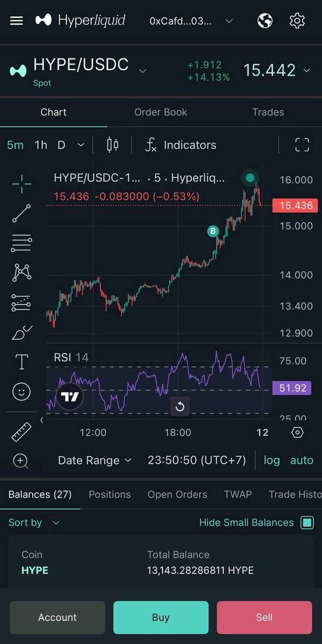Click the HYPE/USDC chart symbol legend
Image resolution: width=322 pixels, height=644 pixels.
tap(140, 178)
